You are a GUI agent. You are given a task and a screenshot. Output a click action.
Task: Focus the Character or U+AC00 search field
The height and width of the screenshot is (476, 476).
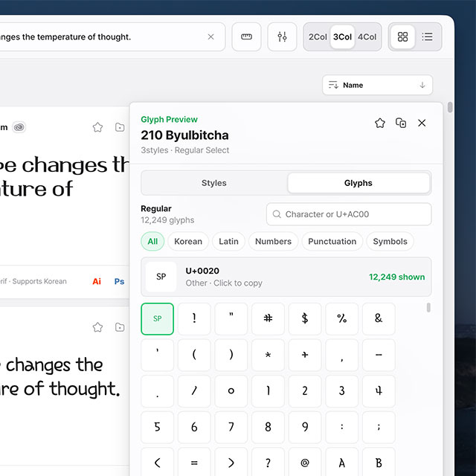349,214
